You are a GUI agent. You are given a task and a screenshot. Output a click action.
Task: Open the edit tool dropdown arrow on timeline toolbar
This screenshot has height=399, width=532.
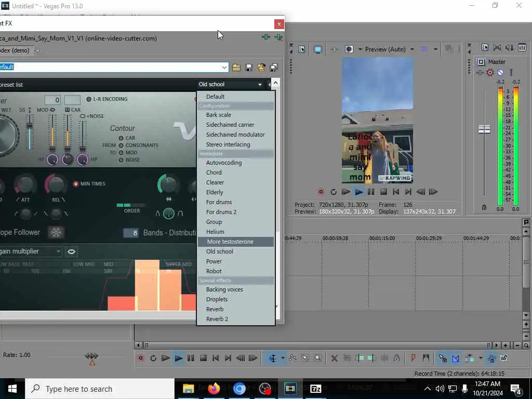point(283,358)
